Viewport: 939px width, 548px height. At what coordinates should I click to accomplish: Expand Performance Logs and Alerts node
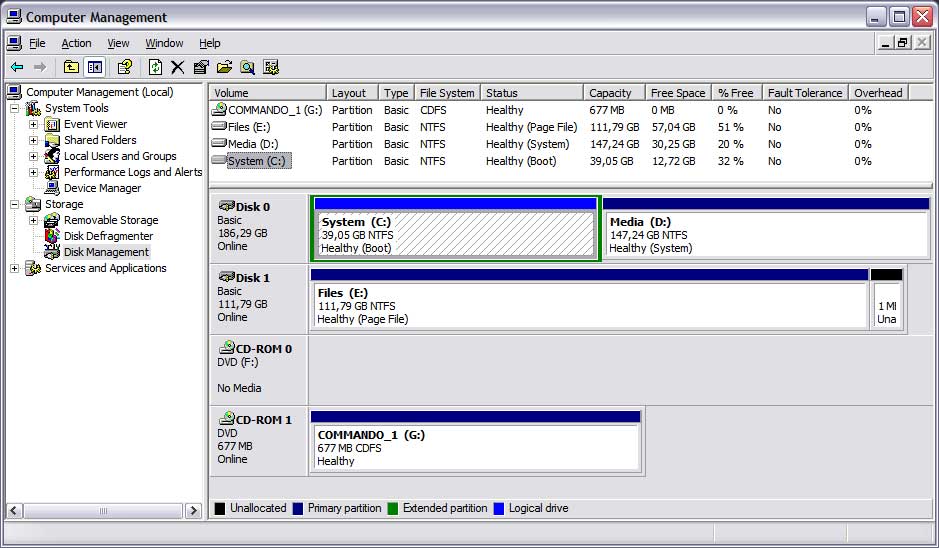tap(34, 172)
